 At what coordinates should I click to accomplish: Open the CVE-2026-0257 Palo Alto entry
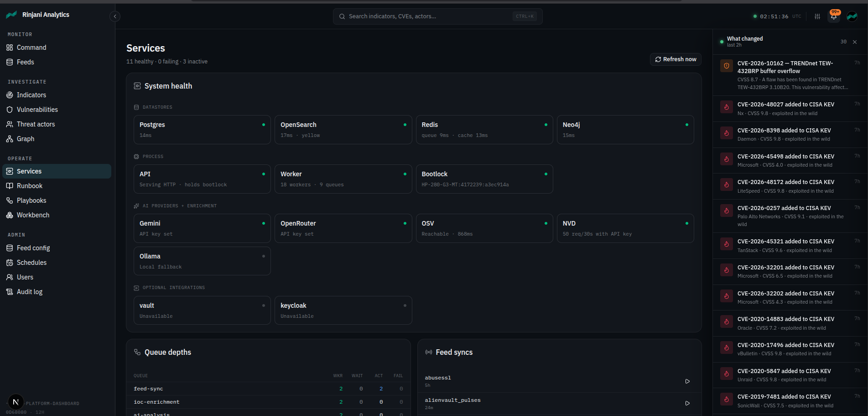(x=790, y=216)
